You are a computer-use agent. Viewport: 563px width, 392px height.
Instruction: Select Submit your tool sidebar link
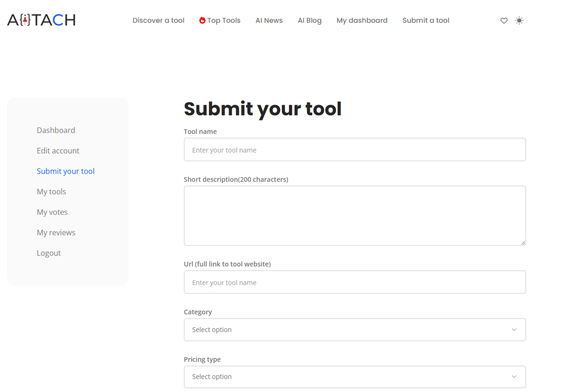coord(66,171)
